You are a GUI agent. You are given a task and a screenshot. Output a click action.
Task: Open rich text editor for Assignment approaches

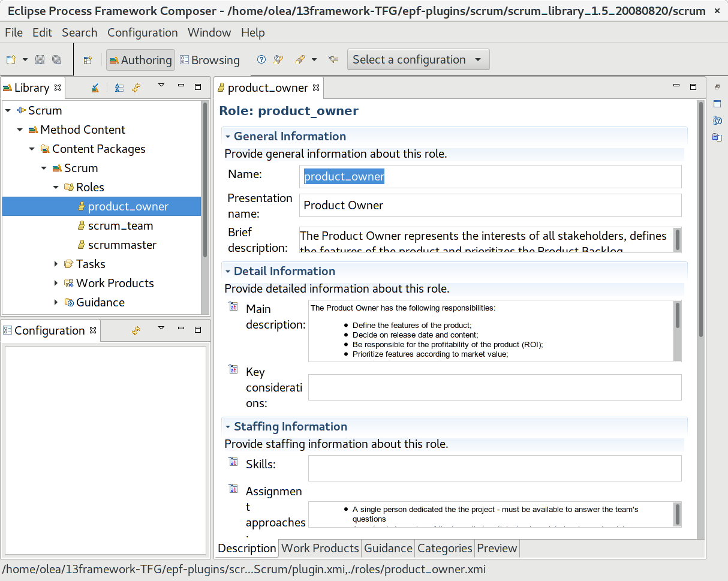pyautogui.click(x=233, y=489)
